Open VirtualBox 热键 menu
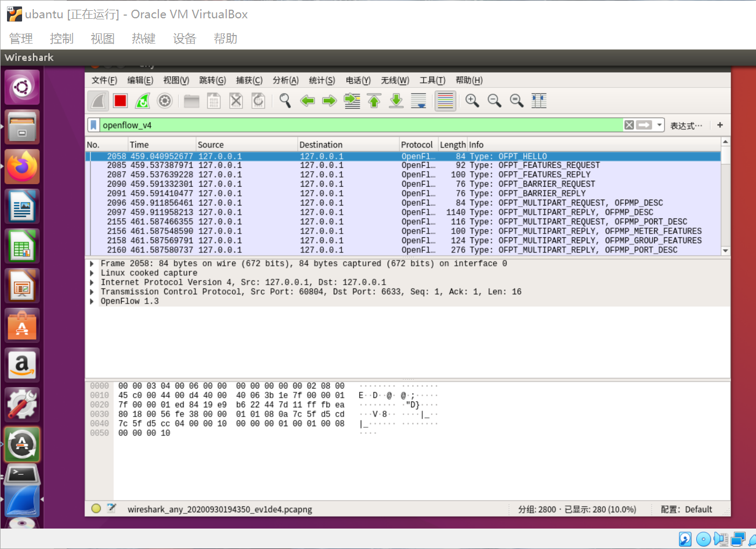This screenshot has width=756, height=549. coord(144,39)
